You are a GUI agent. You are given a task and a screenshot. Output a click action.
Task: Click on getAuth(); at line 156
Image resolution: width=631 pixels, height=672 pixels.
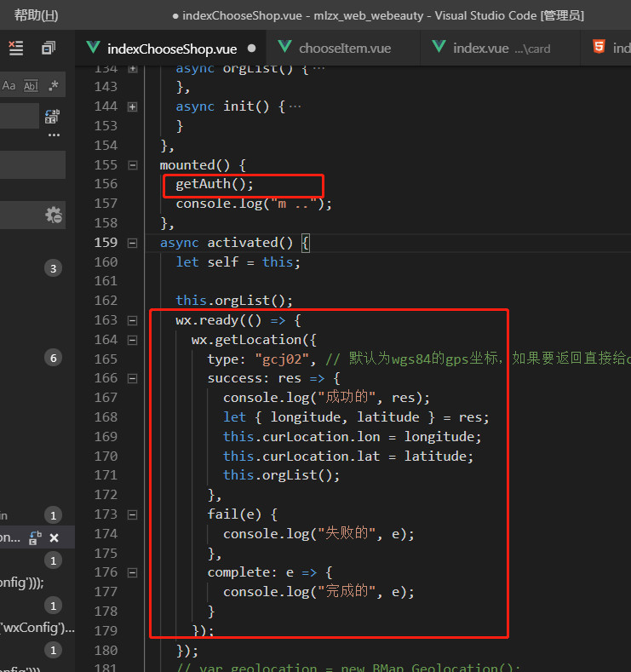click(x=215, y=184)
